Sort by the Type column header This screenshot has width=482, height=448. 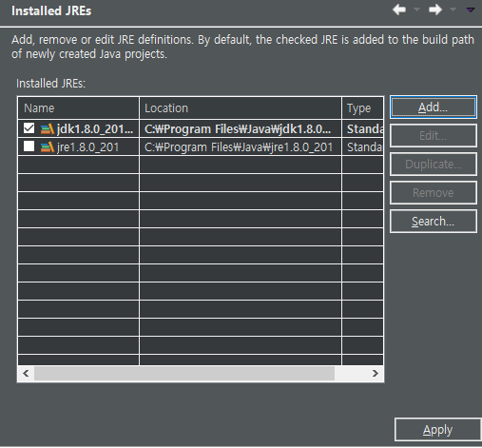pos(363,108)
